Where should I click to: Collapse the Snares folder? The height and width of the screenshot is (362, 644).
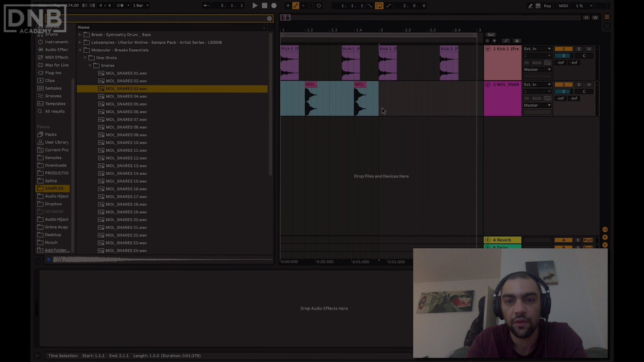[90, 65]
